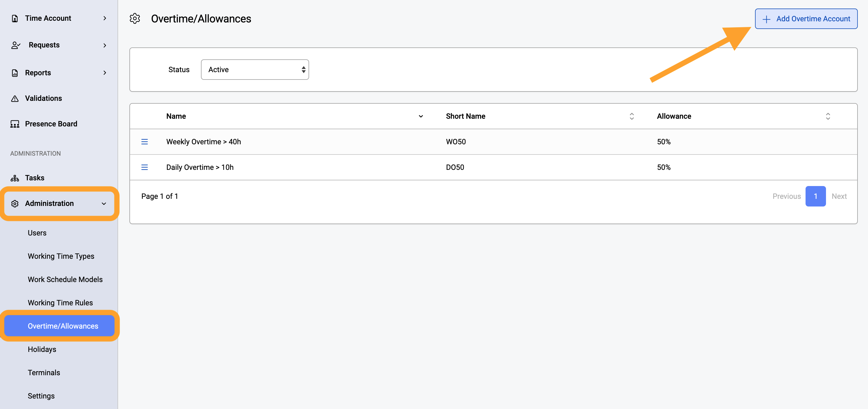The height and width of the screenshot is (409, 868).
Task: Click the Time Account document icon
Action: click(15, 18)
